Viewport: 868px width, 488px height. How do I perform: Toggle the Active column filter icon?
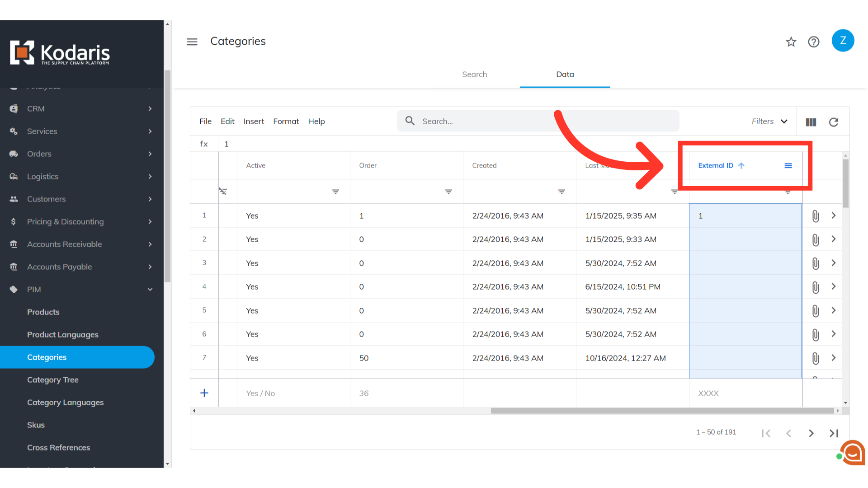[335, 192]
